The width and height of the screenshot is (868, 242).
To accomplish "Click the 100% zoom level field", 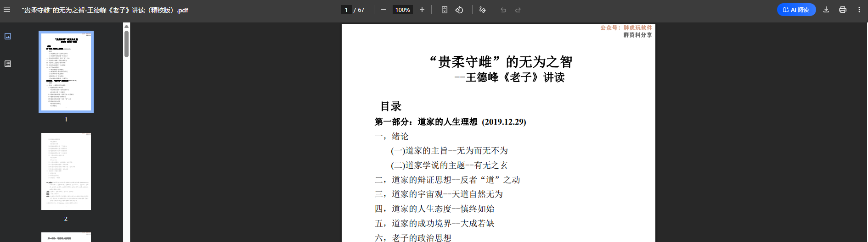I will (403, 10).
